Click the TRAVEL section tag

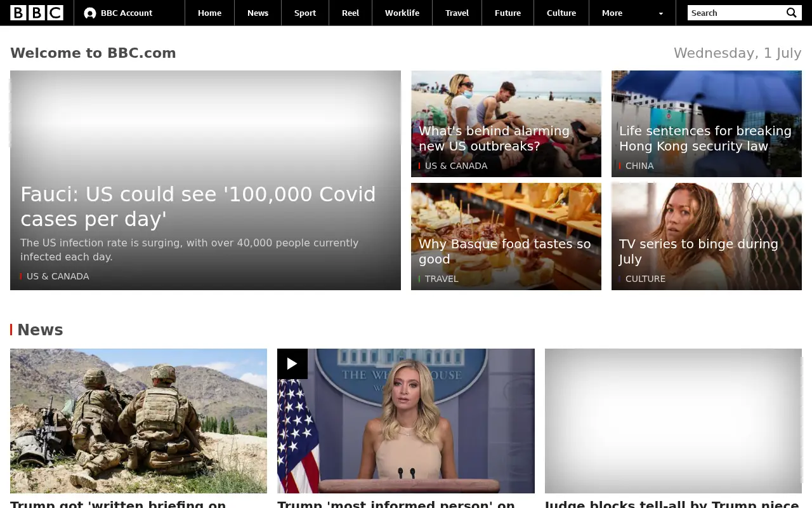click(442, 279)
